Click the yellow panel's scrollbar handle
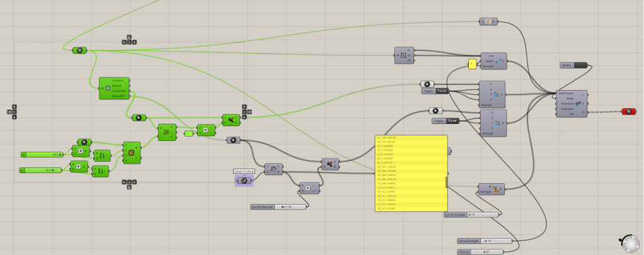 [447, 182]
